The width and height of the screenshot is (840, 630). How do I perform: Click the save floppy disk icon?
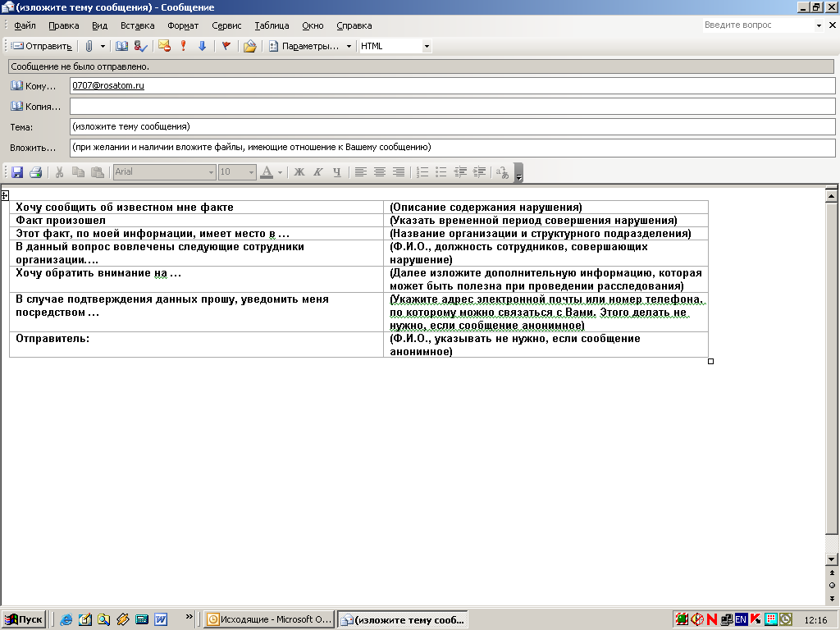[17, 172]
